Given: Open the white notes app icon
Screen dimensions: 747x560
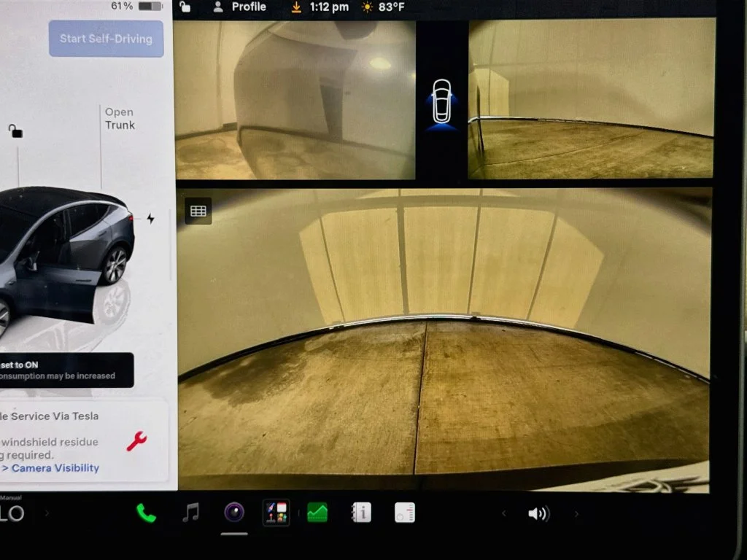Looking at the screenshot, I should [405, 513].
